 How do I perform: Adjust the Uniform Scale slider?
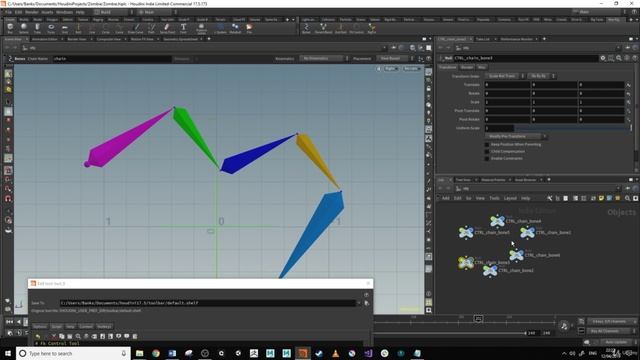[572, 128]
